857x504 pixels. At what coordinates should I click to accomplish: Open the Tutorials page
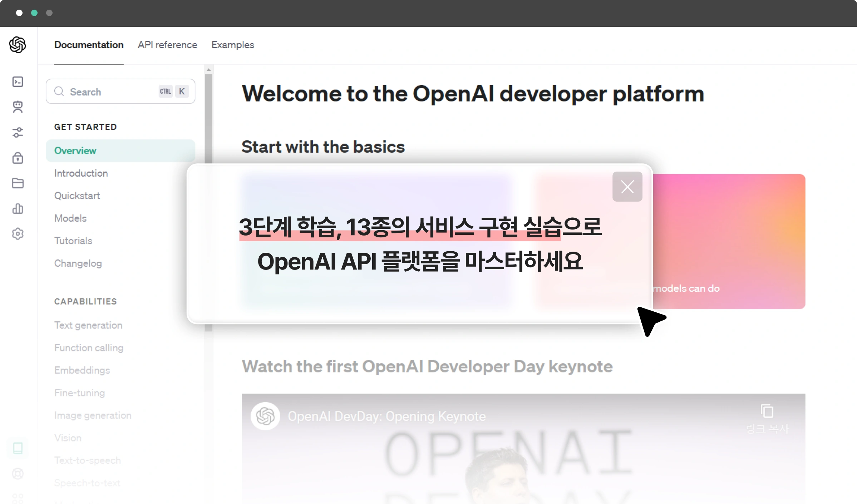73,241
